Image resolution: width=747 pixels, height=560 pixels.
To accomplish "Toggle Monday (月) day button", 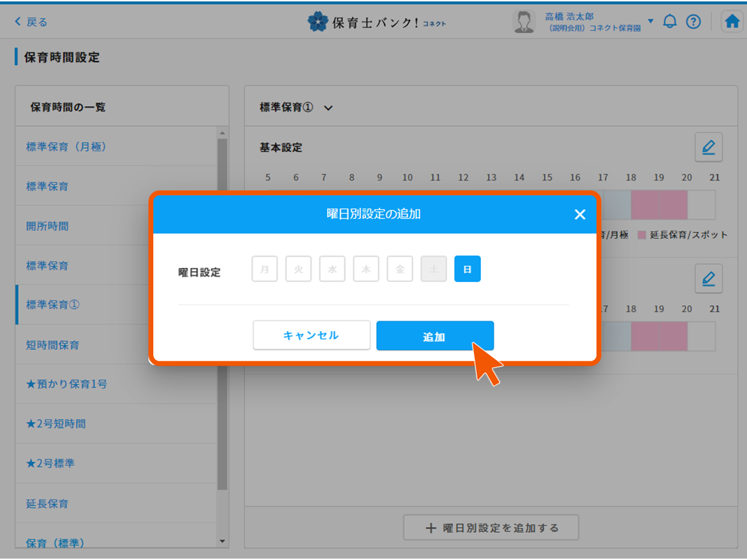I will (x=265, y=269).
